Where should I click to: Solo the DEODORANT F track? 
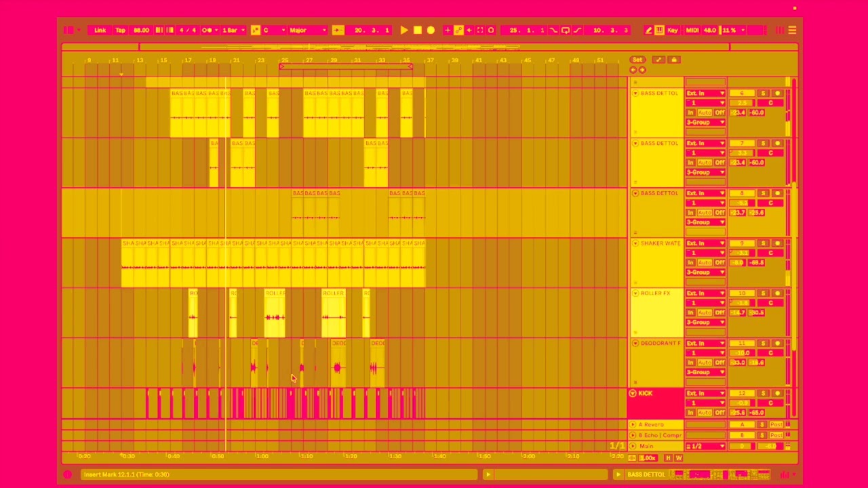click(x=763, y=344)
